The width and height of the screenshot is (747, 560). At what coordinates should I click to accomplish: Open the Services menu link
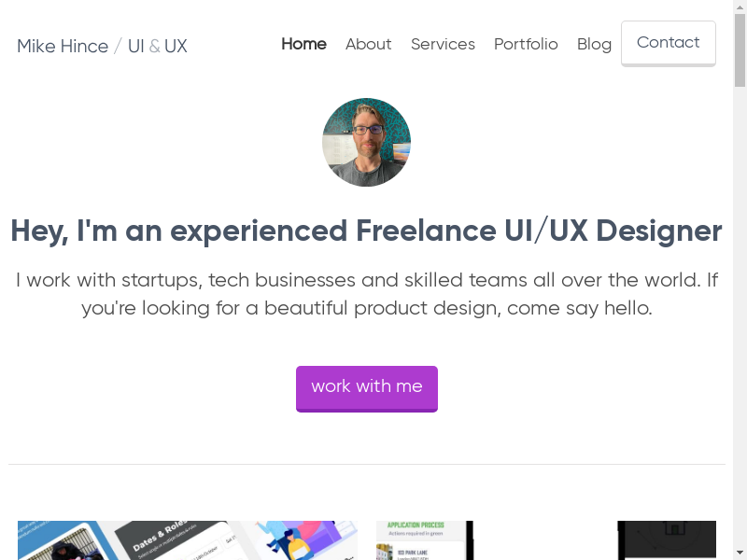[443, 44]
